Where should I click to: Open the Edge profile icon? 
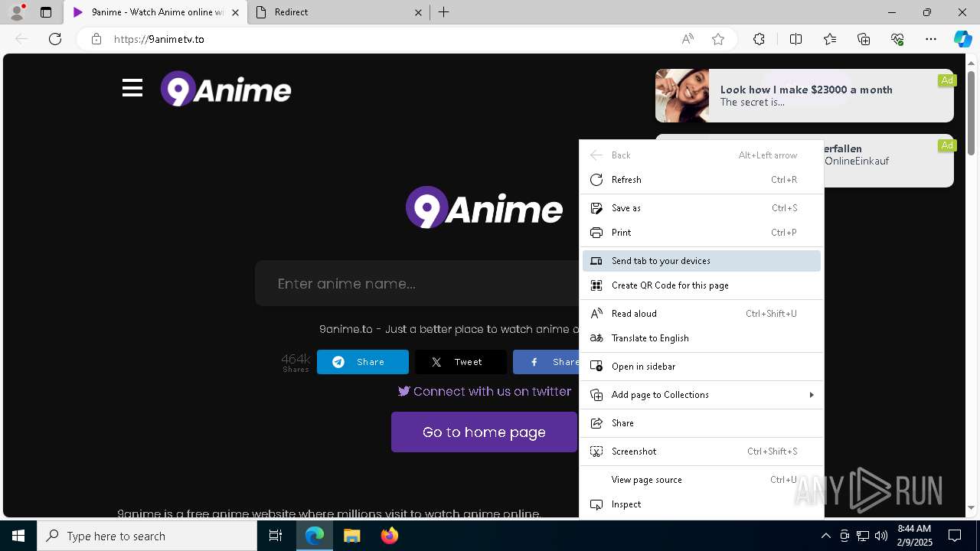[16, 12]
